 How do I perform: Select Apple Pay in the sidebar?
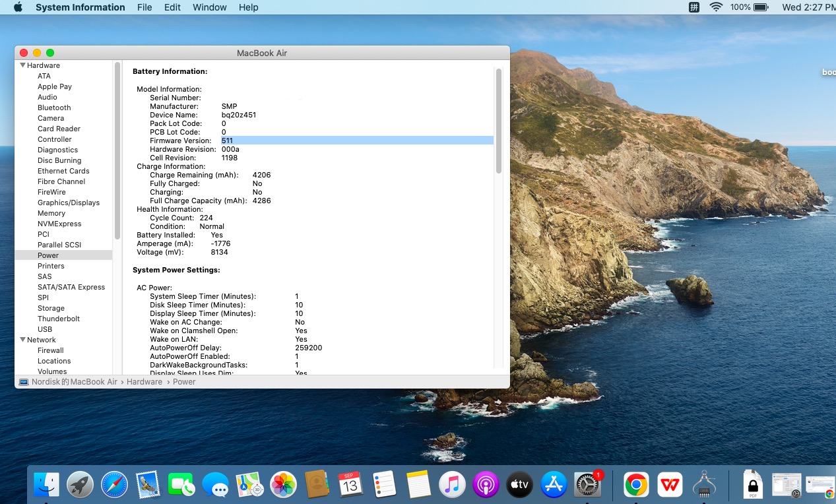point(55,86)
